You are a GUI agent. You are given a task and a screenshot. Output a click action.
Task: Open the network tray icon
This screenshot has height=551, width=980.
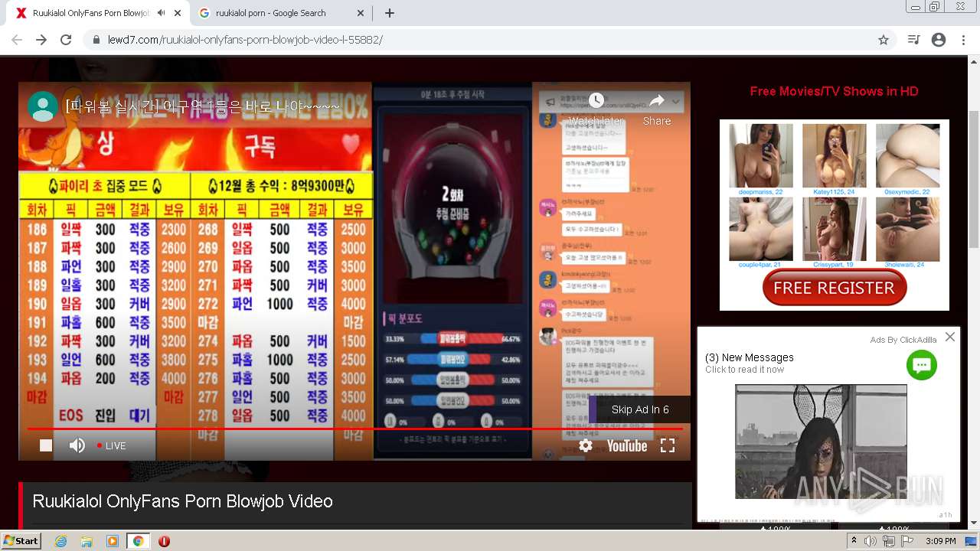click(x=888, y=541)
